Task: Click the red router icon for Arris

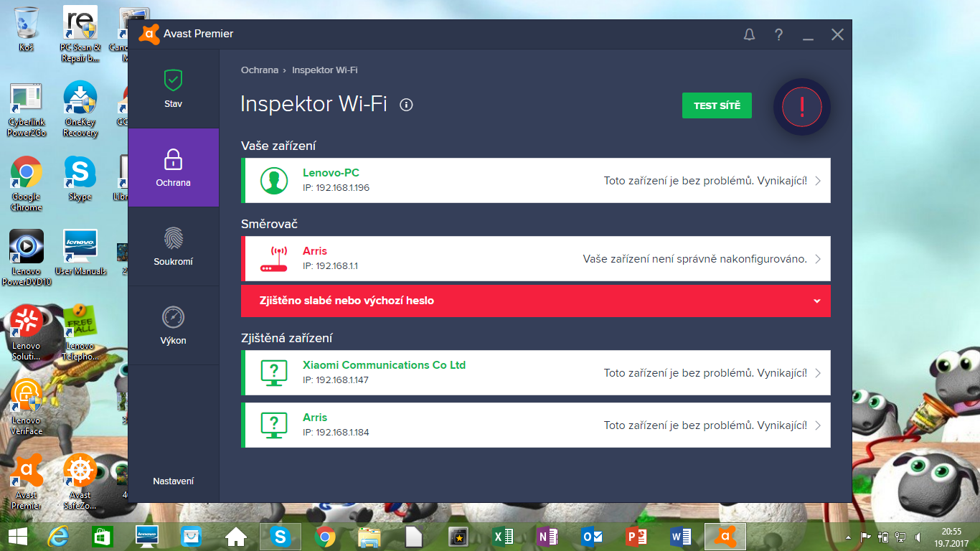Action: tap(273, 258)
